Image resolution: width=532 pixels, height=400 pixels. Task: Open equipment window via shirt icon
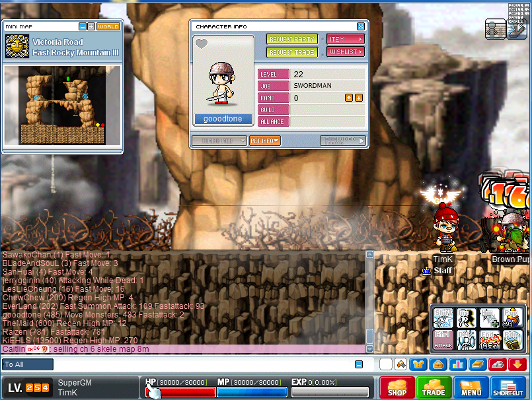pyautogui.click(x=418, y=364)
